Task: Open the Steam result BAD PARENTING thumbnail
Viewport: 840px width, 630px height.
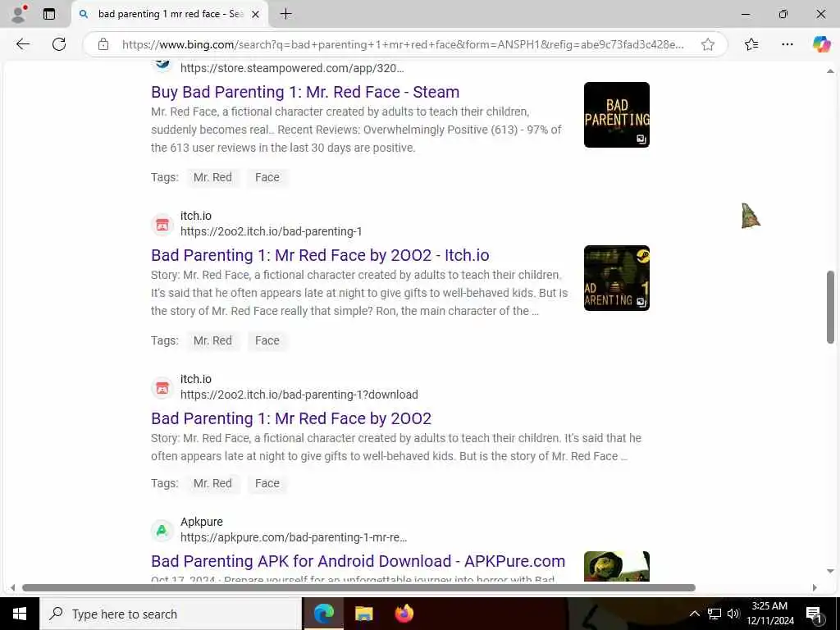Action: (617, 115)
